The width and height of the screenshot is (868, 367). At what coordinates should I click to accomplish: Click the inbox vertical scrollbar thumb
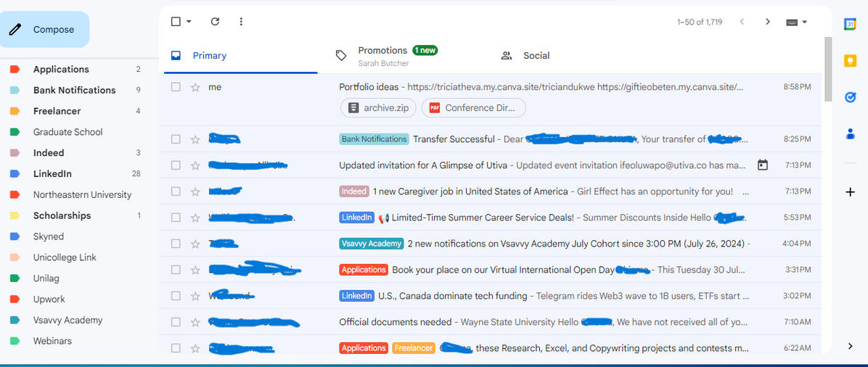pyautogui.click(x=827, y=69)
